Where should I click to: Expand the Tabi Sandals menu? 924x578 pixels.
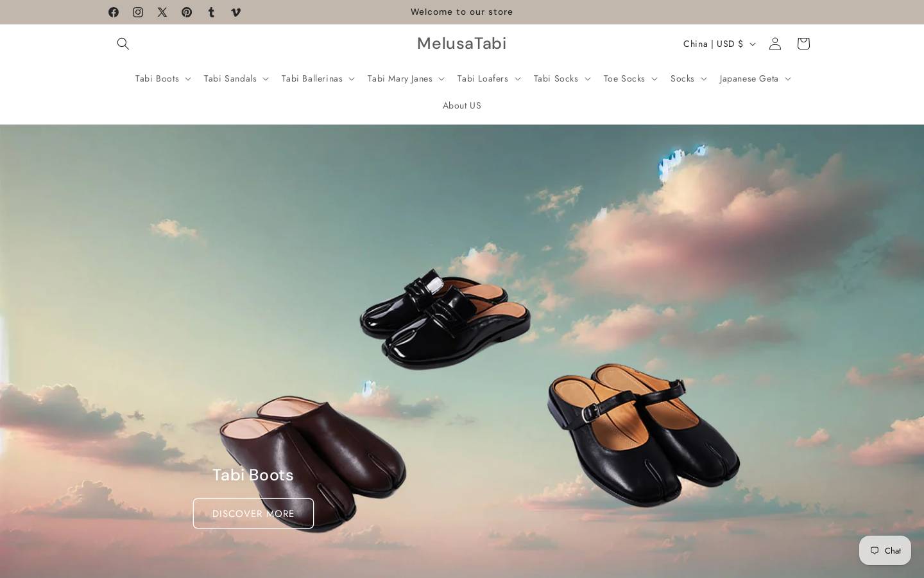(236, 78)
